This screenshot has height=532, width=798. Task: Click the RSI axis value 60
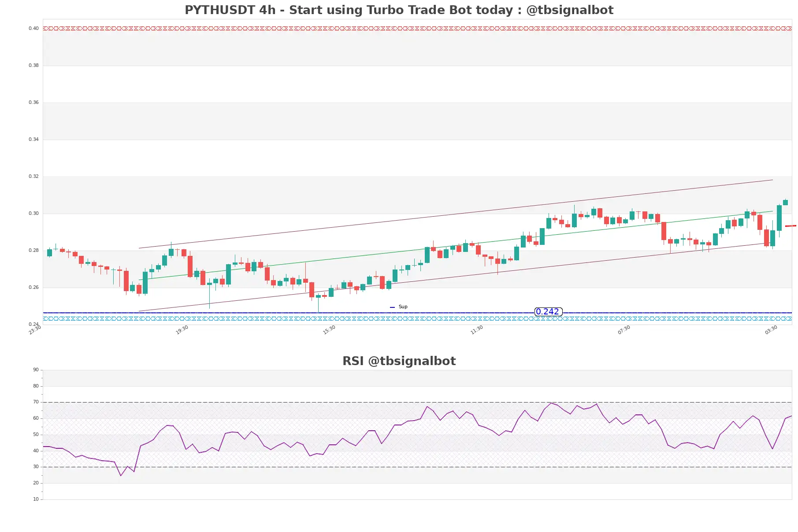click(x=36, y=418)
